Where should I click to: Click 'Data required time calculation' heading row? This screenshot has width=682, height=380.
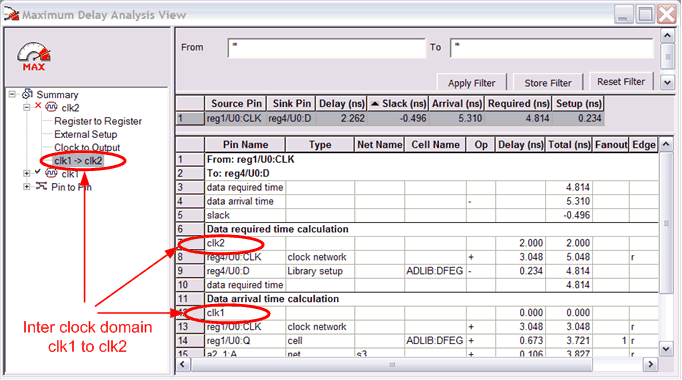418,229
